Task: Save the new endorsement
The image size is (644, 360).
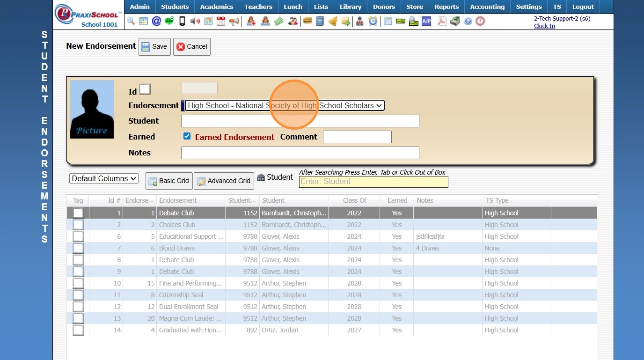Action: point(154,47)
